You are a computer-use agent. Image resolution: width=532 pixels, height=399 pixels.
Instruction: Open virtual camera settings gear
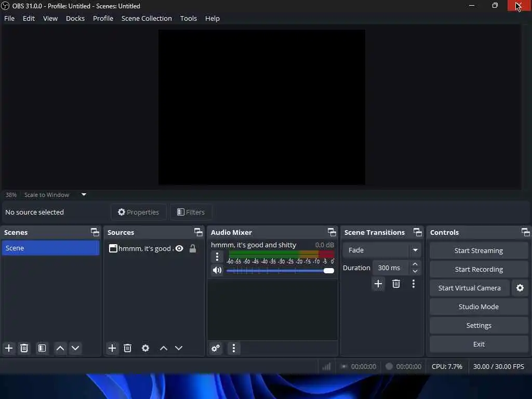(x=520, y=288)
